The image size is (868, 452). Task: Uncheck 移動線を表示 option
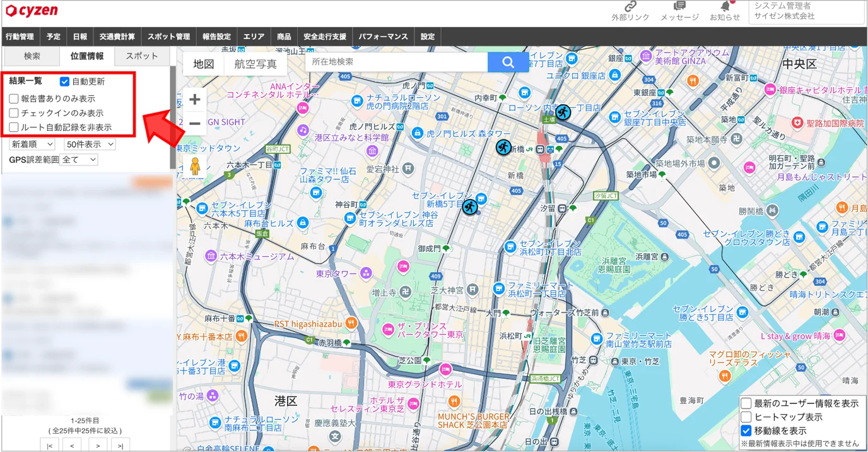click(x=746, y=431)
